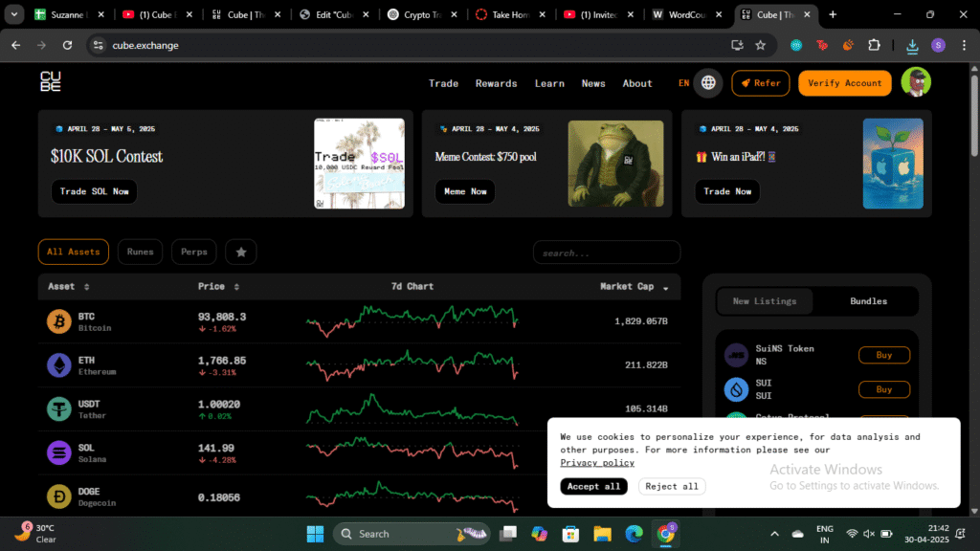
Task: Accept all cookies
Action: pyautogui.click(x=593, y=486)
